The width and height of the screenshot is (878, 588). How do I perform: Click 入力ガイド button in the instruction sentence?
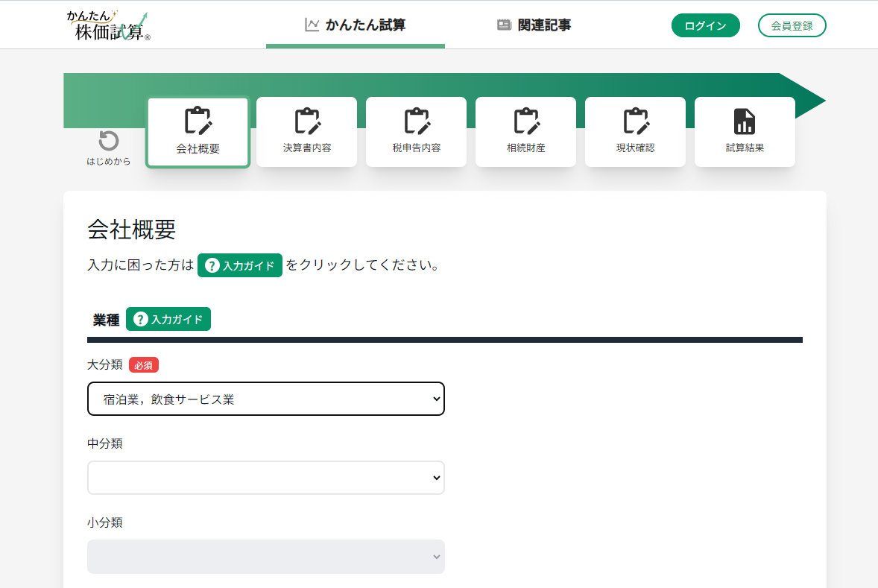point(240,265)
